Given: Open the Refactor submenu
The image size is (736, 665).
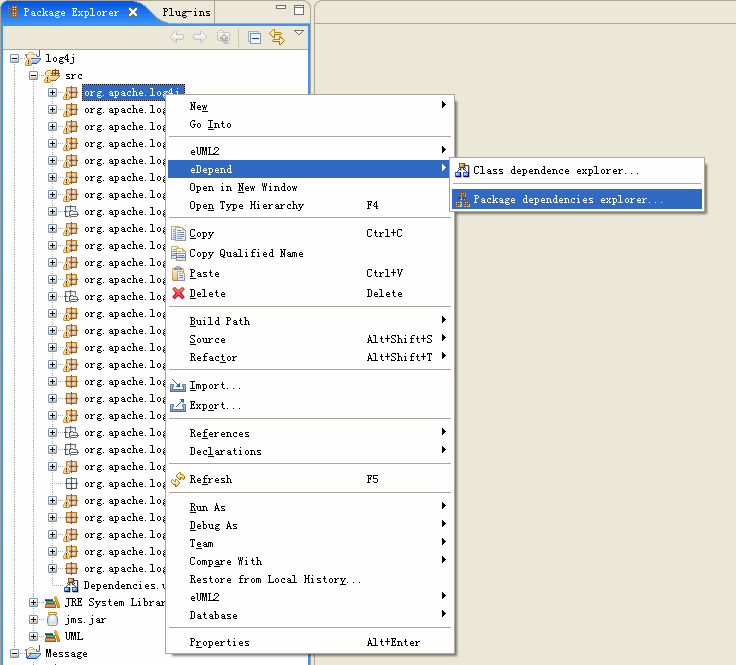Looking at the screenshot, I should [310, 357].
